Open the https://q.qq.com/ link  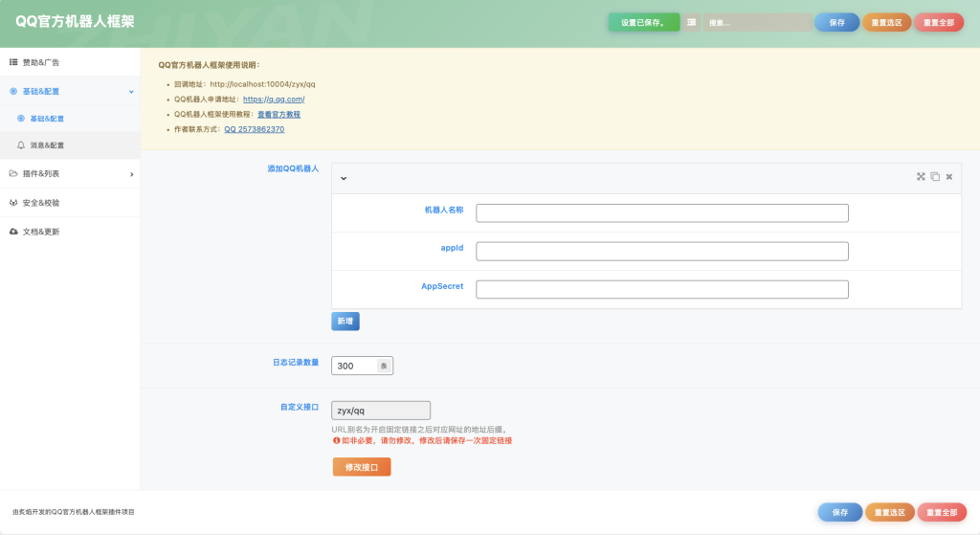[x=274, y=100]
